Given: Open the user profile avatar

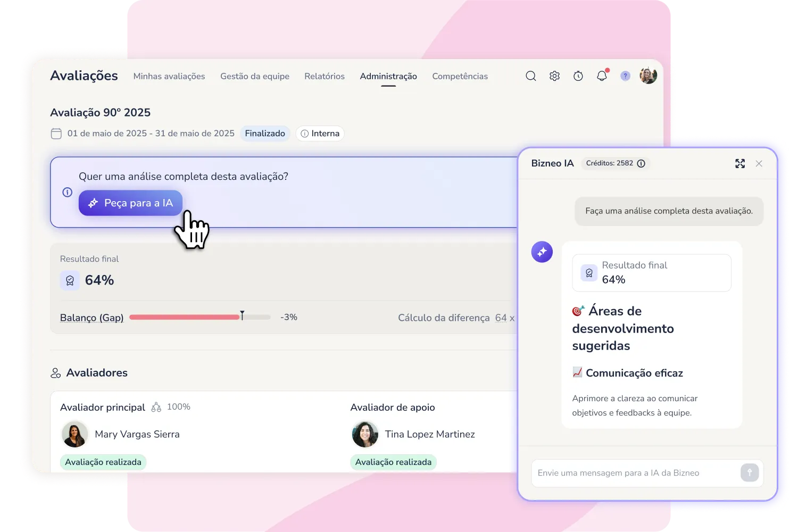Looking at the screenshot, I should pos(648,76).
